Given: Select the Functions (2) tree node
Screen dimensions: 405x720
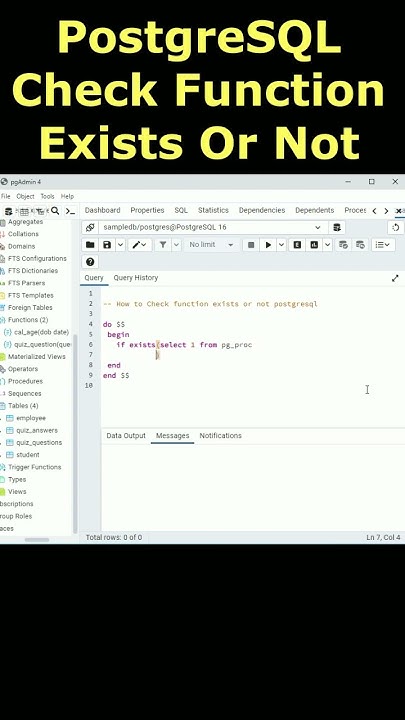Looking at the screenshot, I should 28,320.
